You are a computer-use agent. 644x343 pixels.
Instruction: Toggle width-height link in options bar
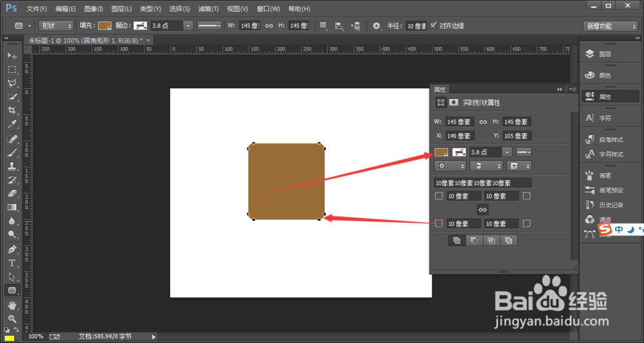(x=269, y=26)
